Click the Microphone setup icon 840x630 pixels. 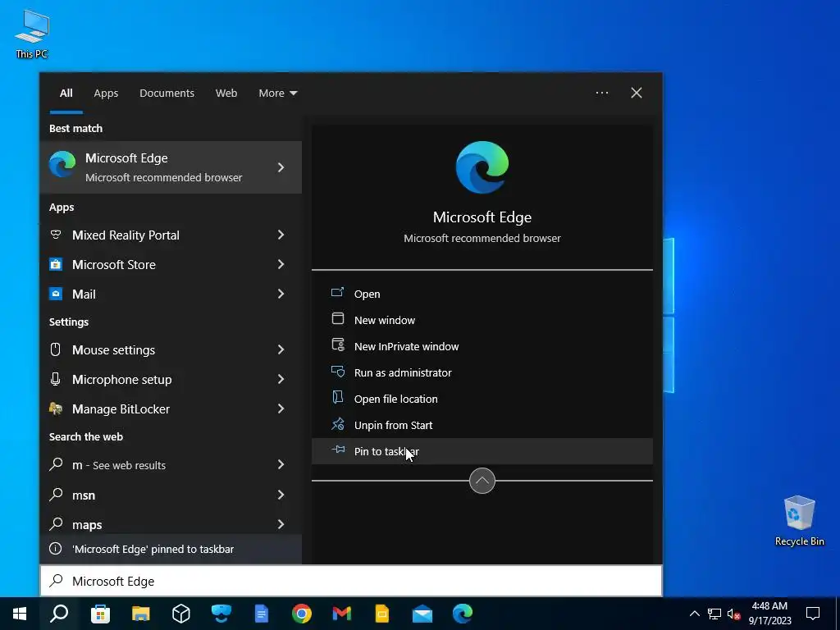tap(55, 379)
